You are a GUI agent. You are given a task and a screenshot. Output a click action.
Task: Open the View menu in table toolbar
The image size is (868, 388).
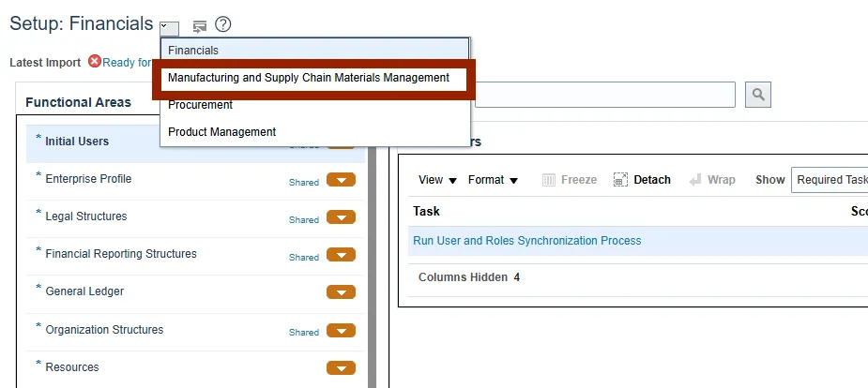[437, 180]
